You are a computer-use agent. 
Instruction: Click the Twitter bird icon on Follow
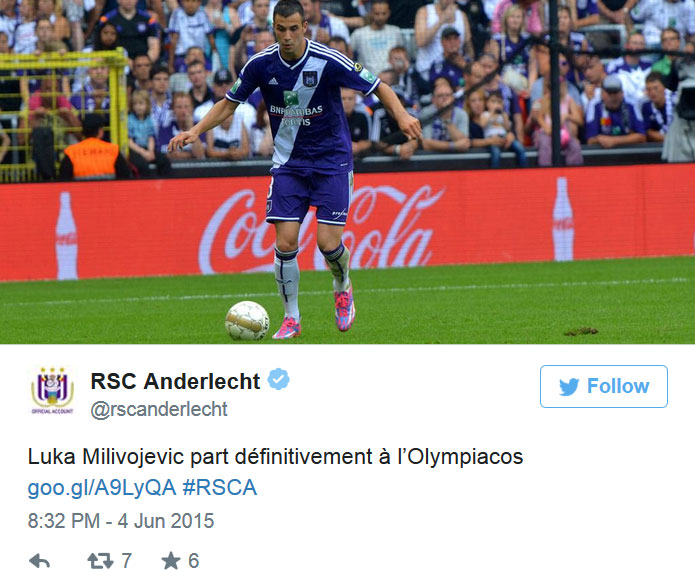pos(569,387)
